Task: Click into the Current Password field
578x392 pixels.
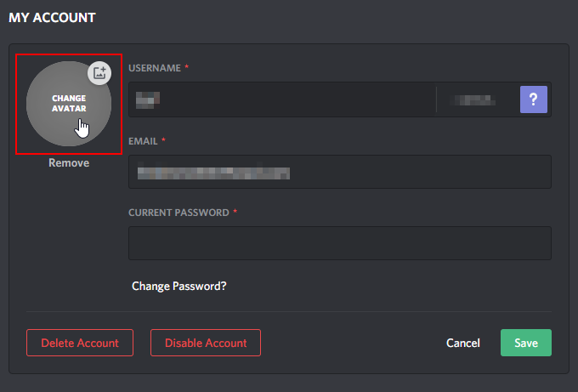Action: [340, 243]
